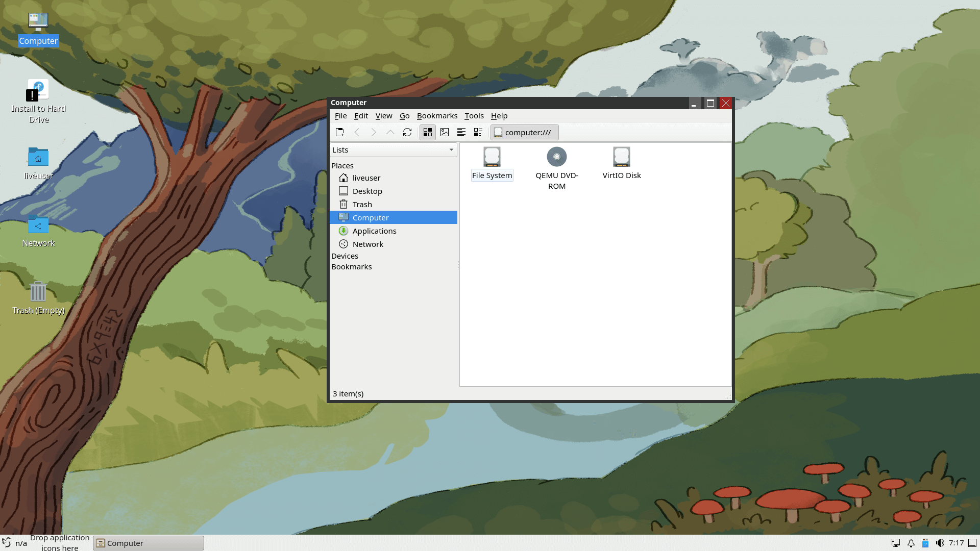
Task: Switch to Thumbnail View mode
Action: click(445, 132)
